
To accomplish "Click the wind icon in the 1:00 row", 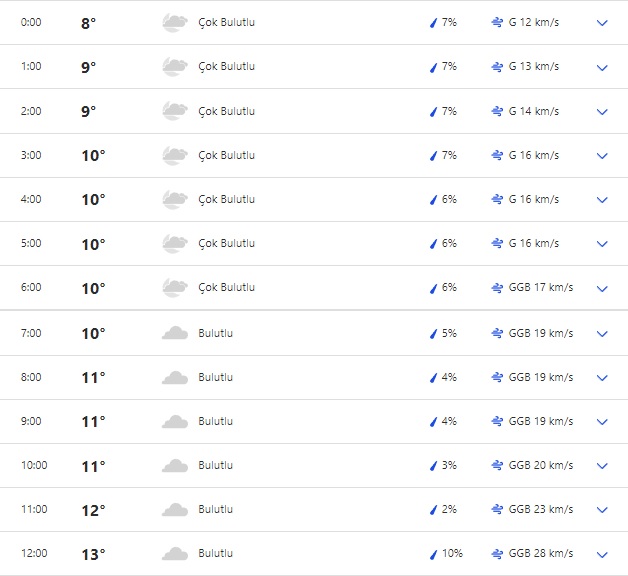I will click(497, 67).
